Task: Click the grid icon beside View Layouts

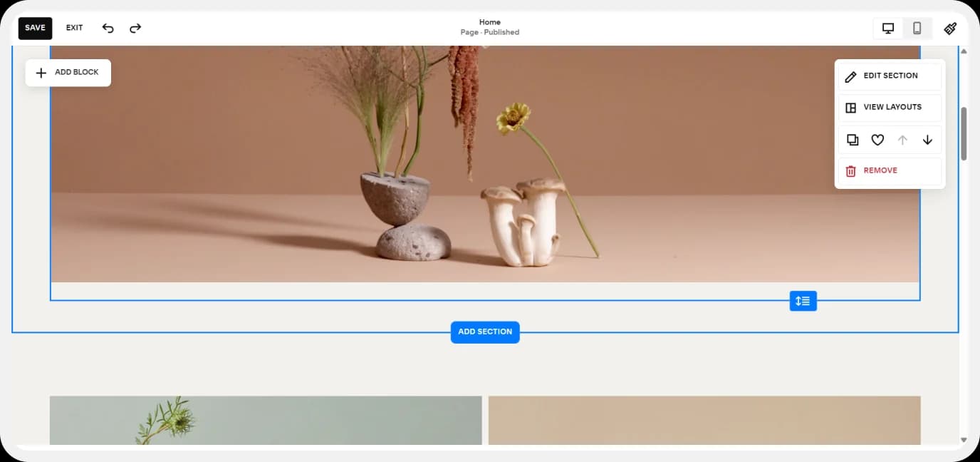Action: [851, 108]
